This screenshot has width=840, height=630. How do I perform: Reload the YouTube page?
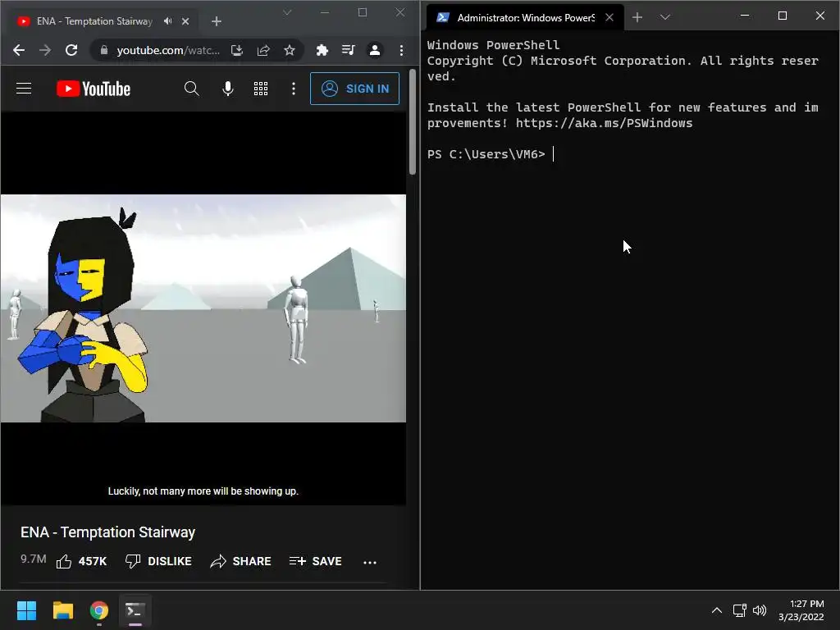[x=71, y=50]
